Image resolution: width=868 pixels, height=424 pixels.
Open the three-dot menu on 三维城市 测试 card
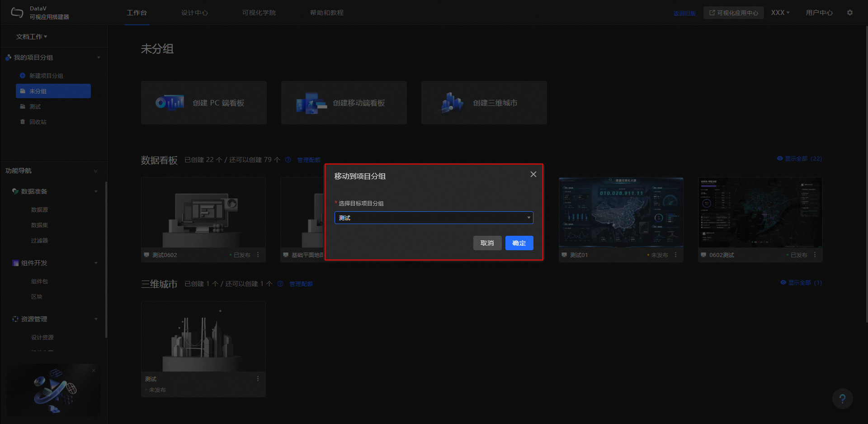point(258,379)
